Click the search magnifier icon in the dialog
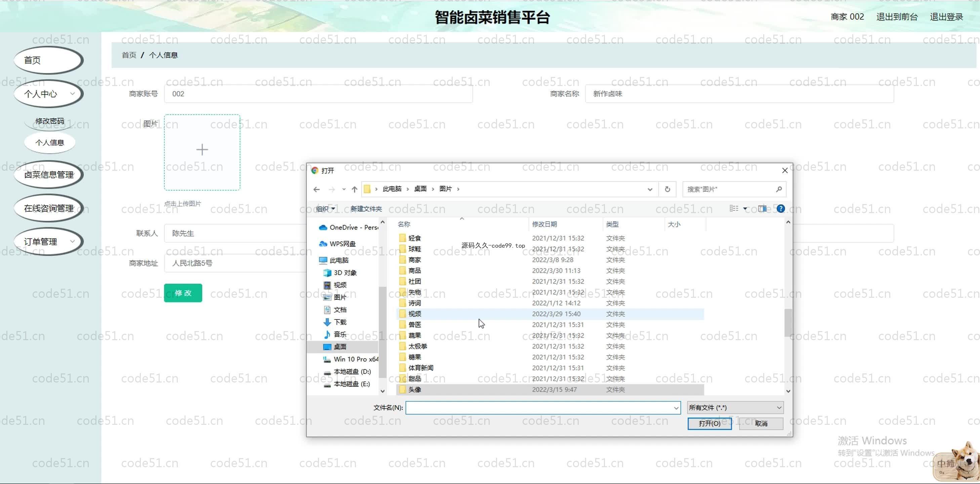 click(x=779, y=189)
